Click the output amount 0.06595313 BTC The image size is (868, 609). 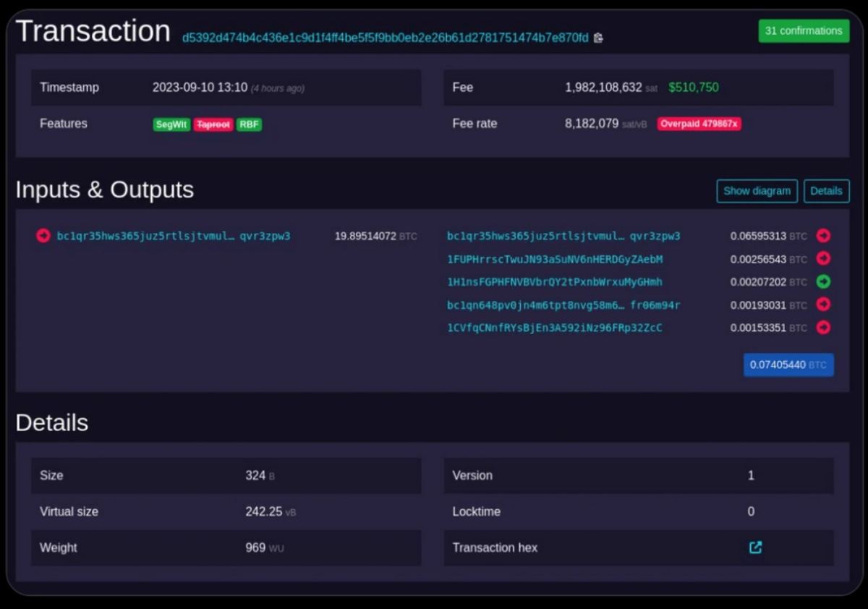pyautogui.click(x=768, y=236)
